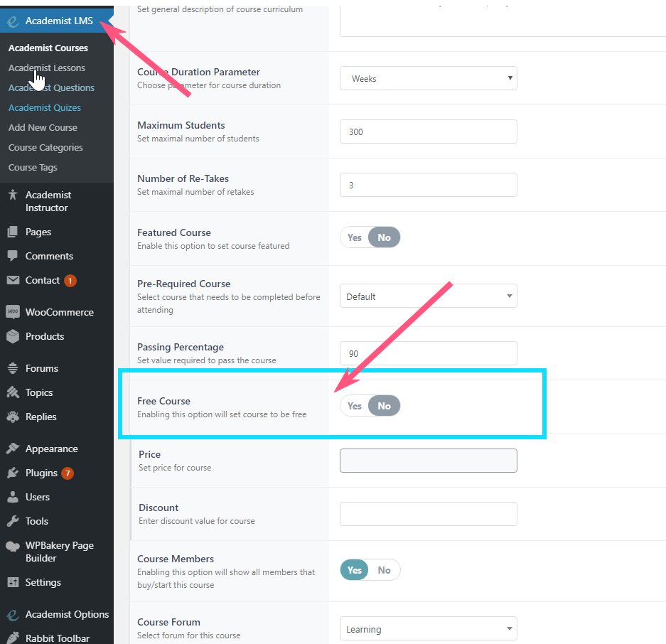Click the Topics icon in sidebar
The height and width of the screenshot is (644, 666).
tap(13, 392)
